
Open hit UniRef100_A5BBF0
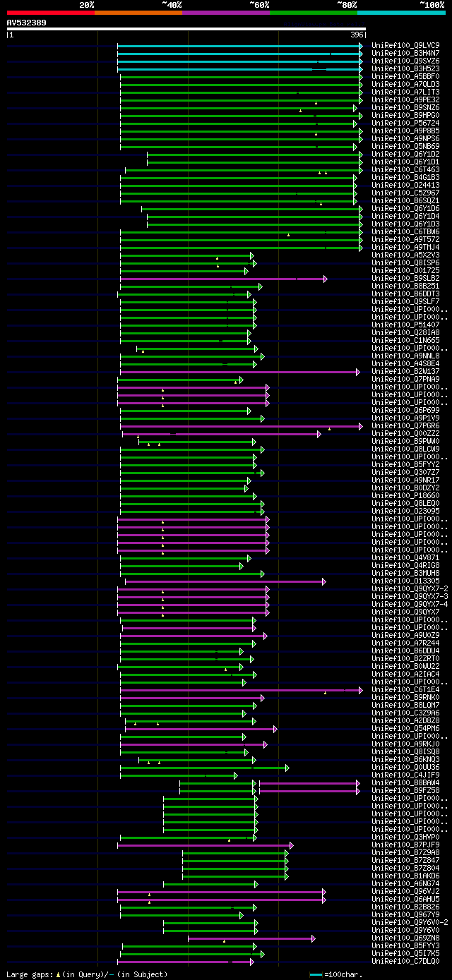click(x=405, y=76)
